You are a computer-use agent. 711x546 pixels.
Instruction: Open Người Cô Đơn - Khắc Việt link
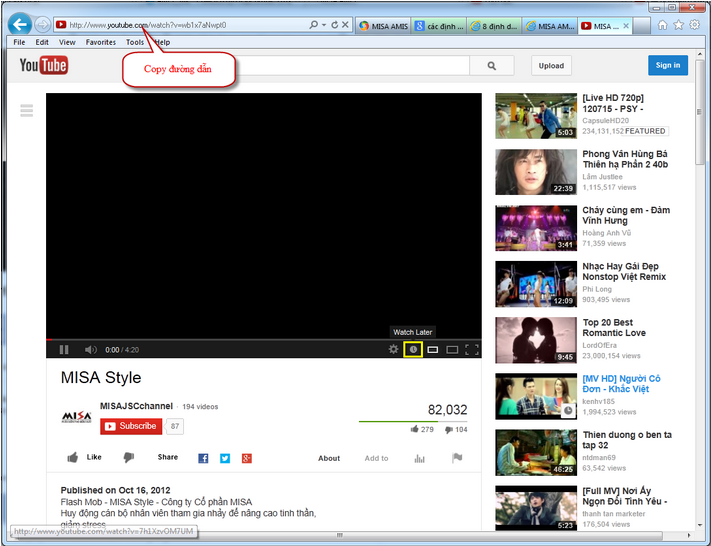coord(621,384)
